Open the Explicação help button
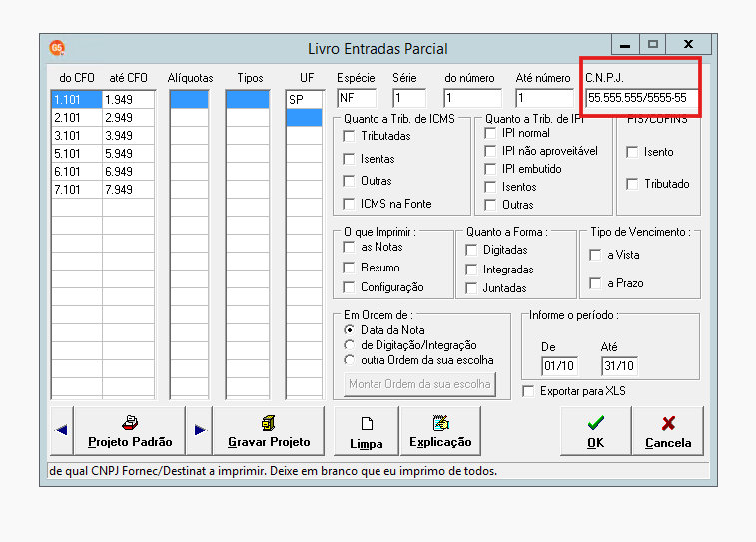Image resolution: width=756 pixels, height=542 pixels. coord(440,431)
